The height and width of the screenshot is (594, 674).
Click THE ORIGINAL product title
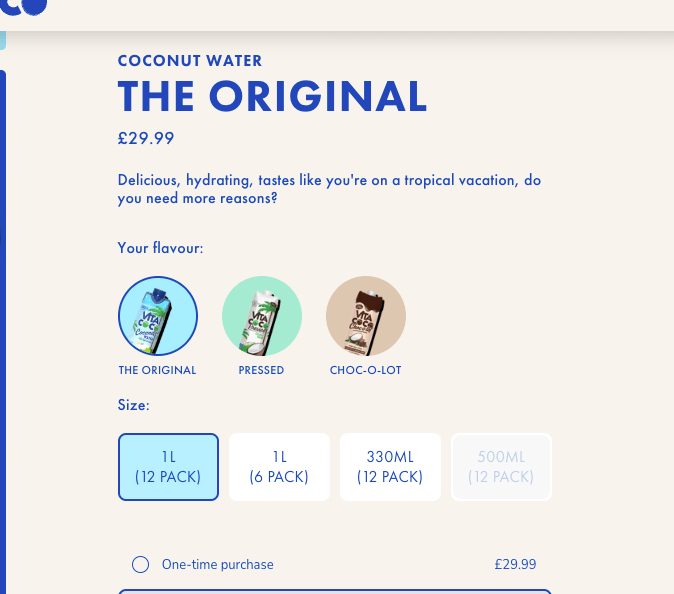click(273, 96)
